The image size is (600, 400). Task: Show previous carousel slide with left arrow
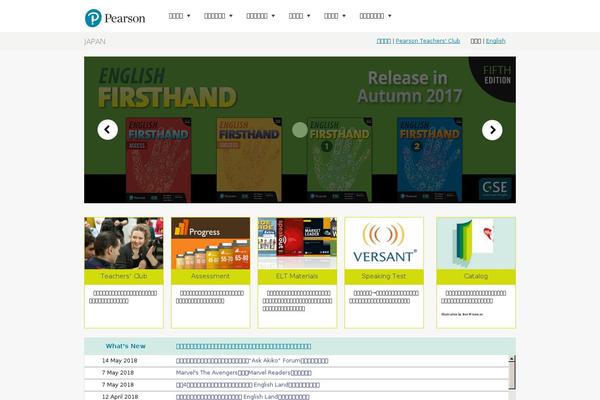(108, 130)
